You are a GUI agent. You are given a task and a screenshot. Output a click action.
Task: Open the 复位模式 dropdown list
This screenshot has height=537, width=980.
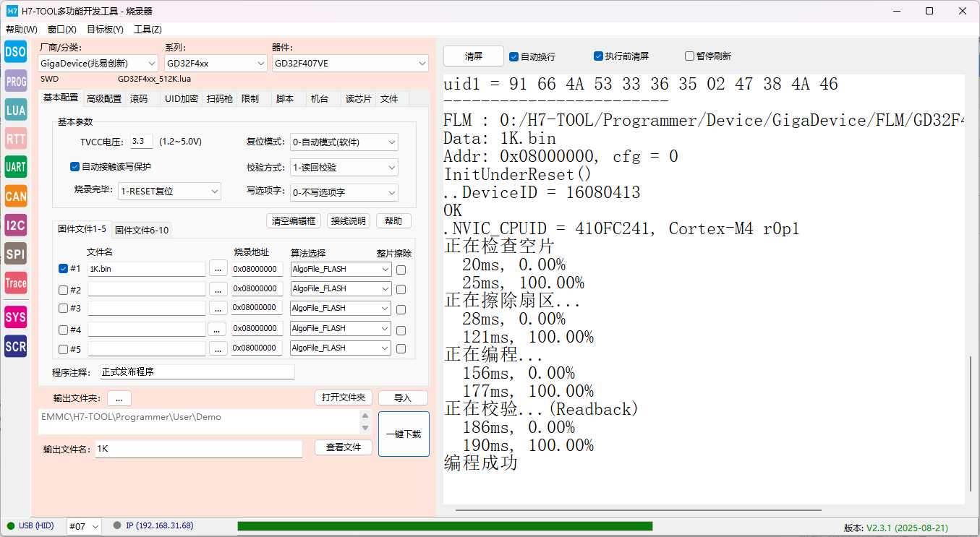(x=344, y=142)
